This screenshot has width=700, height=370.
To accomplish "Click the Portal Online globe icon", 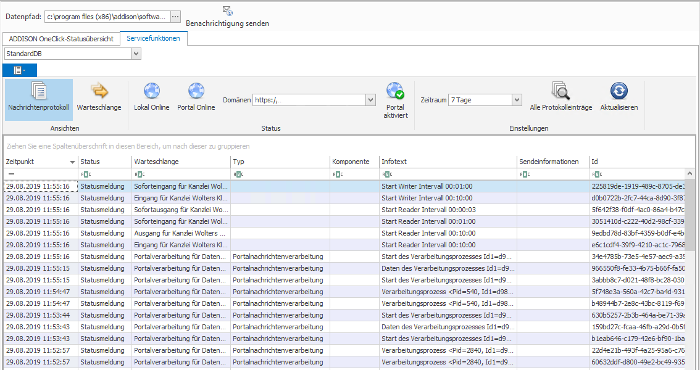I will pos(196,91).
